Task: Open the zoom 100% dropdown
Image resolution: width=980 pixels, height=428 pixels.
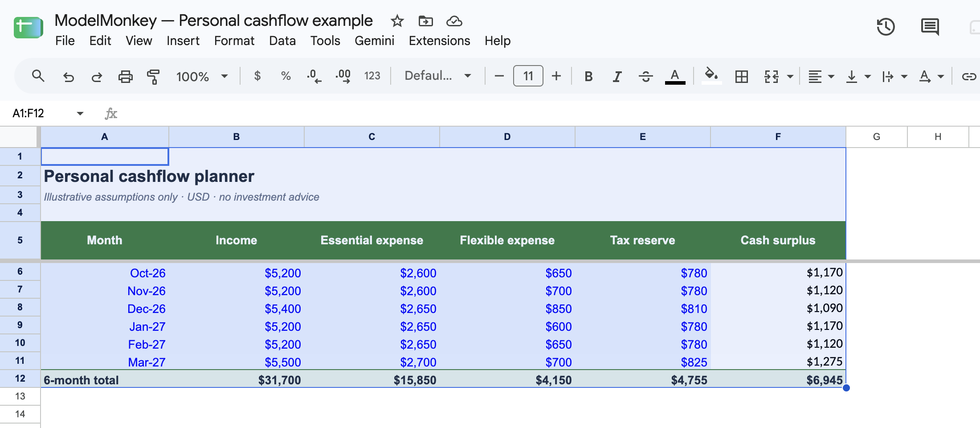Action: pyautogui.click(x=202, y=77)
